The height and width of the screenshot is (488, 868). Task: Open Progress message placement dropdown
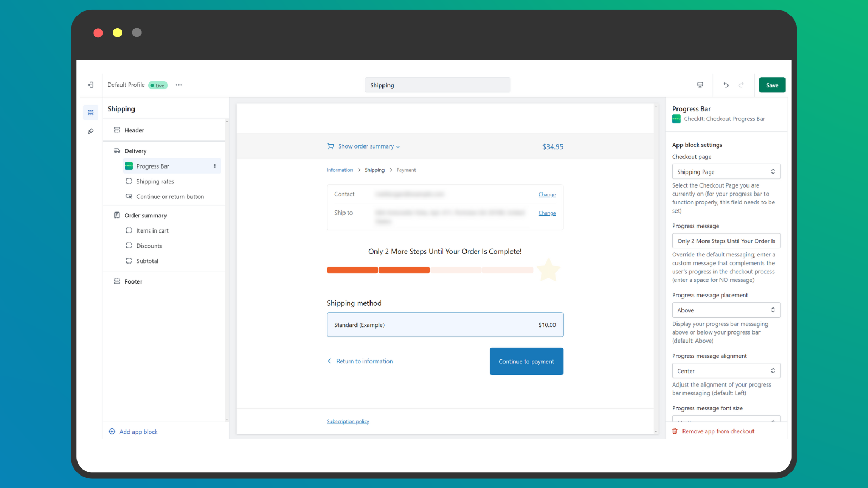tap(725, 310)
